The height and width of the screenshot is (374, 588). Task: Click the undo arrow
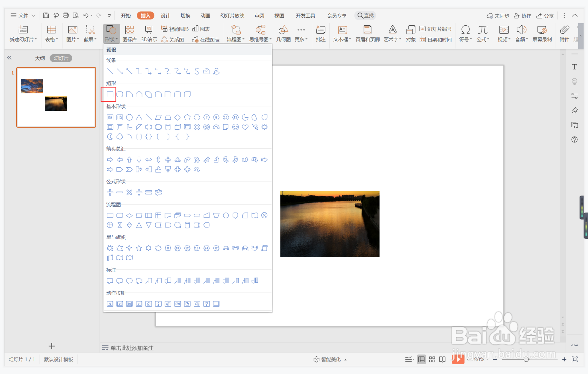tap(86, 15)
